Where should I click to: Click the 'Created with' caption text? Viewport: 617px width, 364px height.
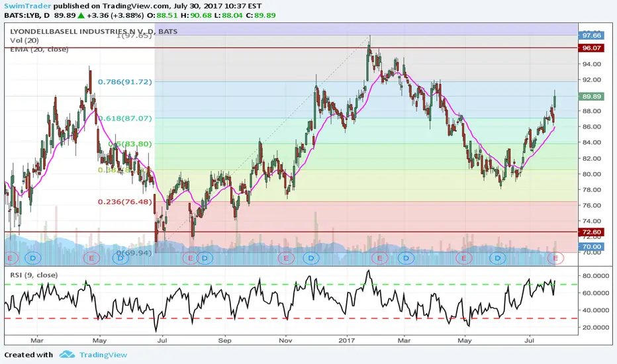pos(28,355)
